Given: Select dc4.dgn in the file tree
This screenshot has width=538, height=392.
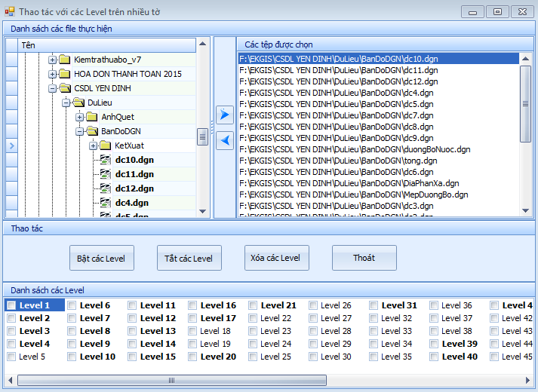Looking at the screenshot, I should point(131,203).
